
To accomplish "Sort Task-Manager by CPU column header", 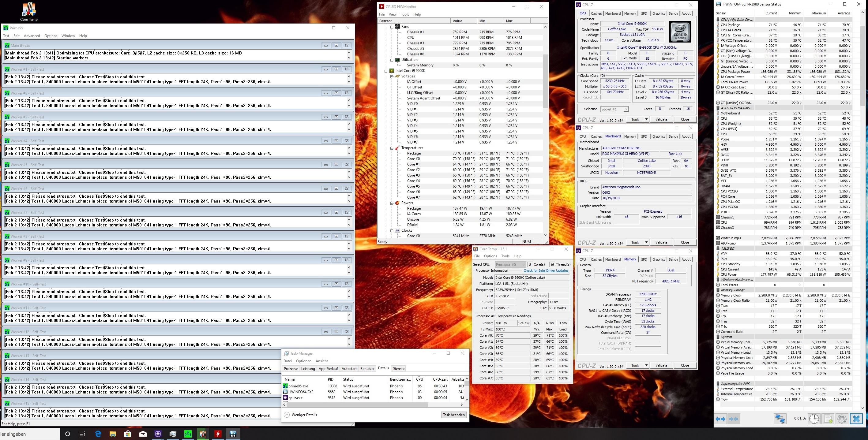I will [x=419, y=379].
